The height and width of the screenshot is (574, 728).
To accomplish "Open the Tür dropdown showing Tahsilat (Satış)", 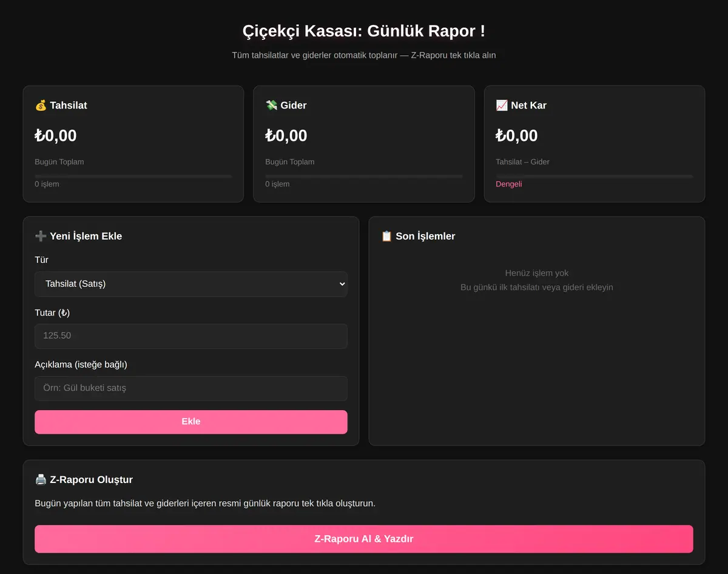I will (191, 284).
